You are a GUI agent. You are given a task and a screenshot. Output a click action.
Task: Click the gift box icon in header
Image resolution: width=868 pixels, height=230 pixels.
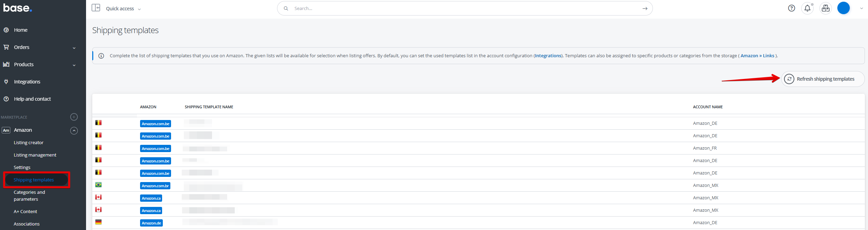[825, 8]
